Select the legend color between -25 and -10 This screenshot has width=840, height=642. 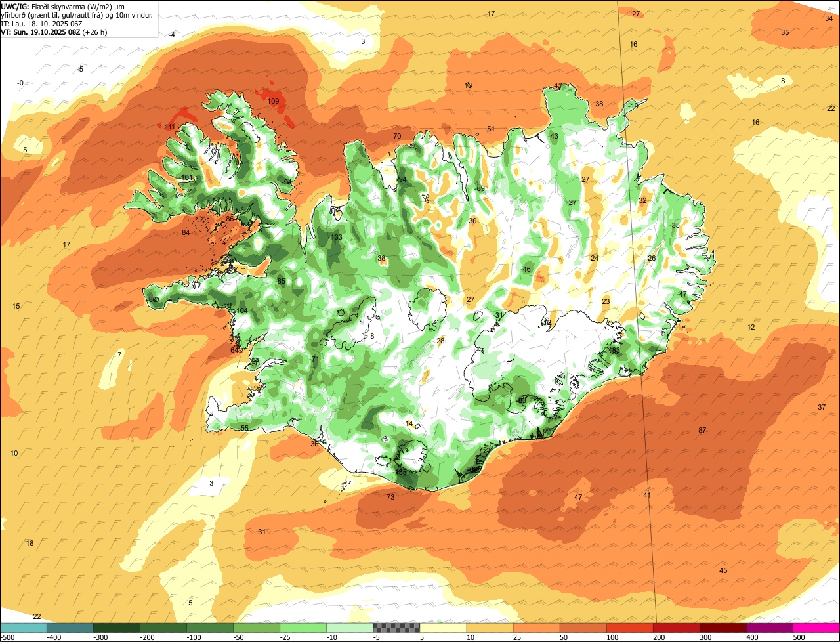[x=303, y=628]
